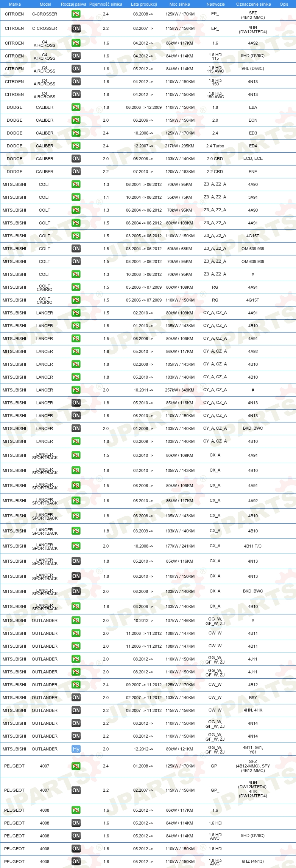The width and height of the screenshot is (296, 868).
Task: Select the 'BSY' engine code cell
Action: 253,698
